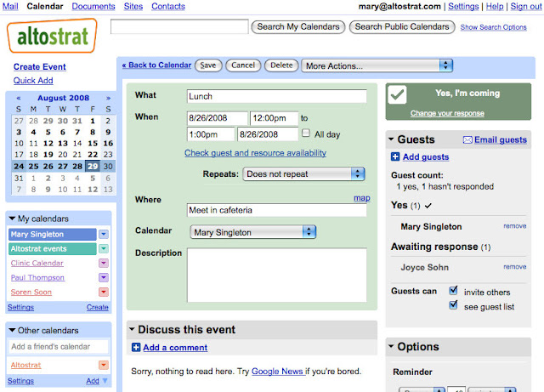Collapse the Discuss this event section
The width and height of the screenshot is (544, 392).
(x=132, y=329)
